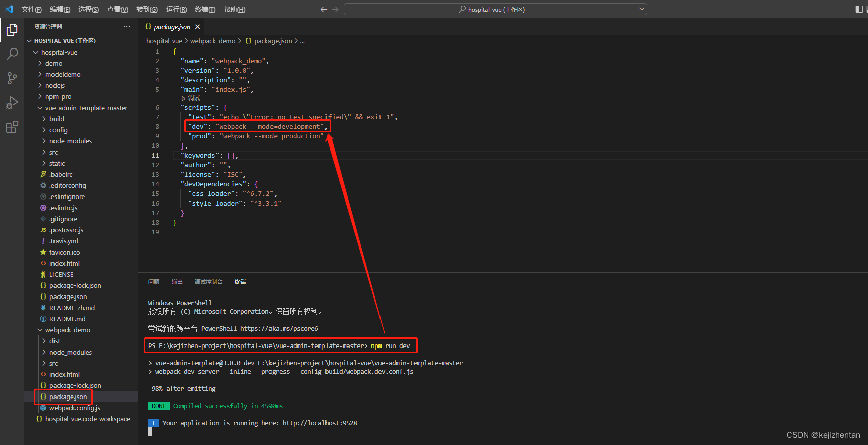Viewport: 868px width, 445px height.
Task: Select the 终端 panel tab
Action: (x=240, y=282)
